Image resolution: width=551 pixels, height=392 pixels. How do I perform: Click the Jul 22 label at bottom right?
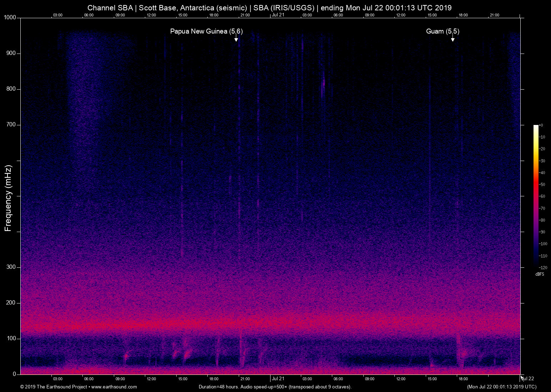528,379
